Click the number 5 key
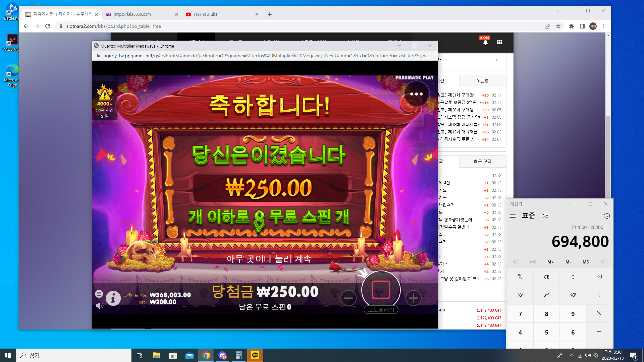This screenshot has height=362, width=644. pos(546,332)
